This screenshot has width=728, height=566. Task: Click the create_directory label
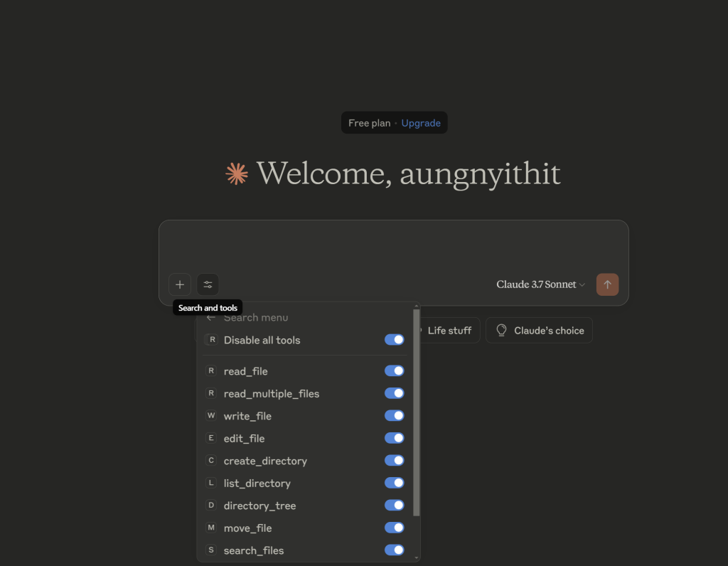pos(265,461)
